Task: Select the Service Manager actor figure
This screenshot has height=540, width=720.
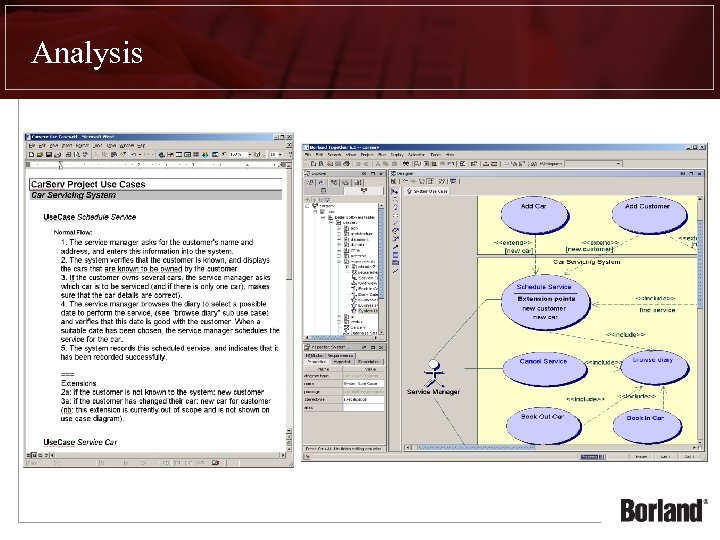Action: click(x=433, y=373)
